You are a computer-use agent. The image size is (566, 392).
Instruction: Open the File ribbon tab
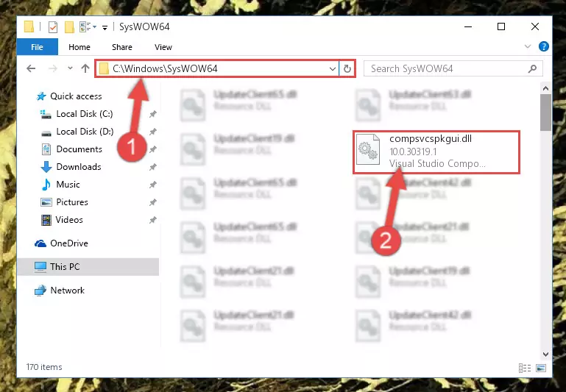(38, 47)
